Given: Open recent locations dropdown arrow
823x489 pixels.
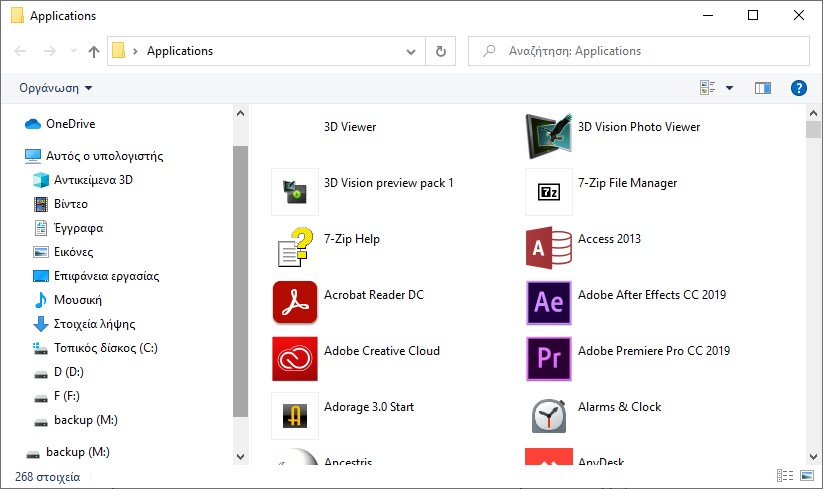Looking at the screenshot, I should point(73,51).
